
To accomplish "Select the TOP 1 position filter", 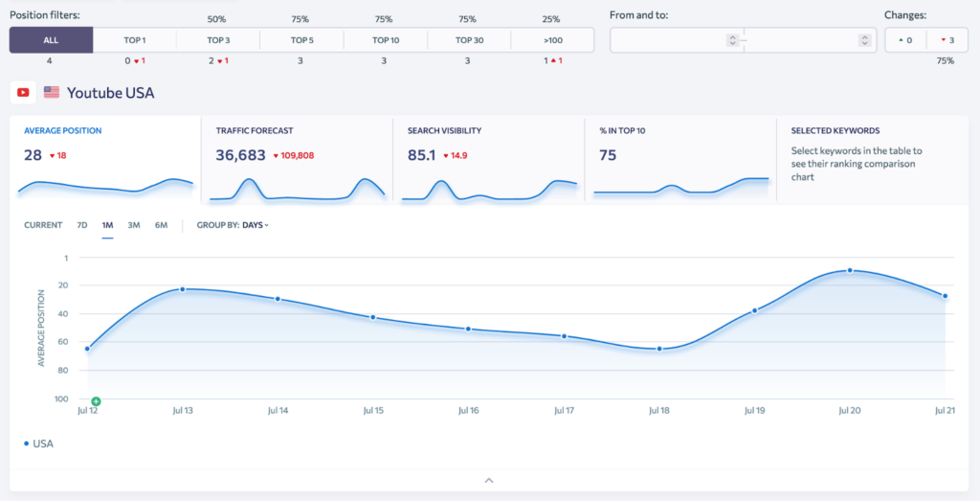I will (x=134, y=40).
